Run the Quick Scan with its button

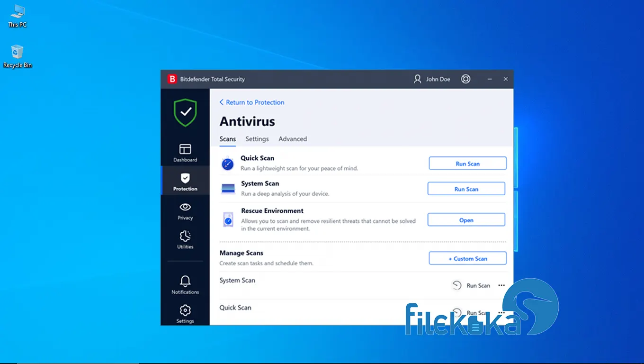pos(468,164)
